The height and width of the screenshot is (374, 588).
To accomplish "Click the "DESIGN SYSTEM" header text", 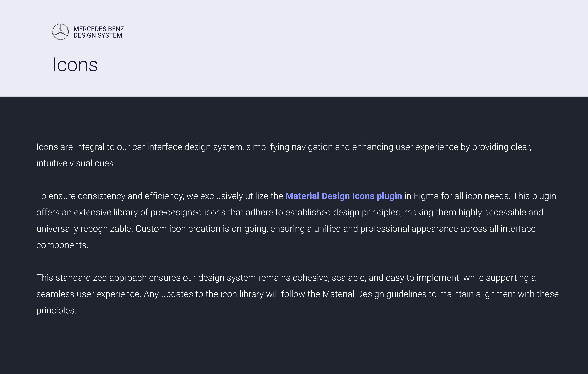I will click(x=98, y=36).
